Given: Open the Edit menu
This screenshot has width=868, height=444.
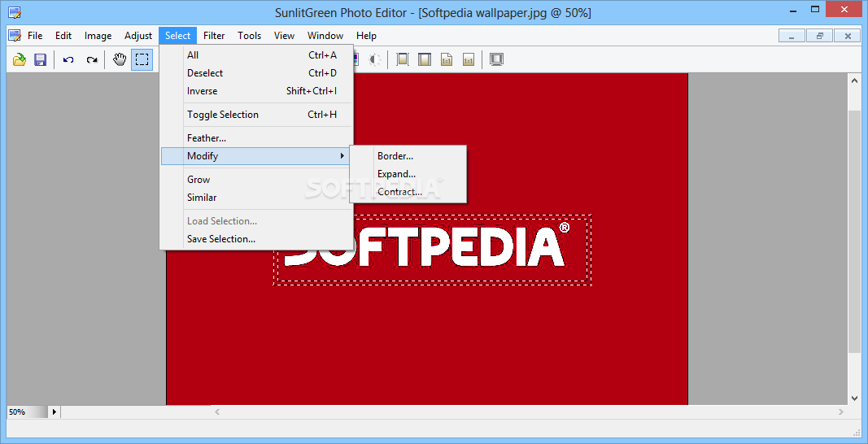Looking at the screenshot, I should tap(63, 36).
